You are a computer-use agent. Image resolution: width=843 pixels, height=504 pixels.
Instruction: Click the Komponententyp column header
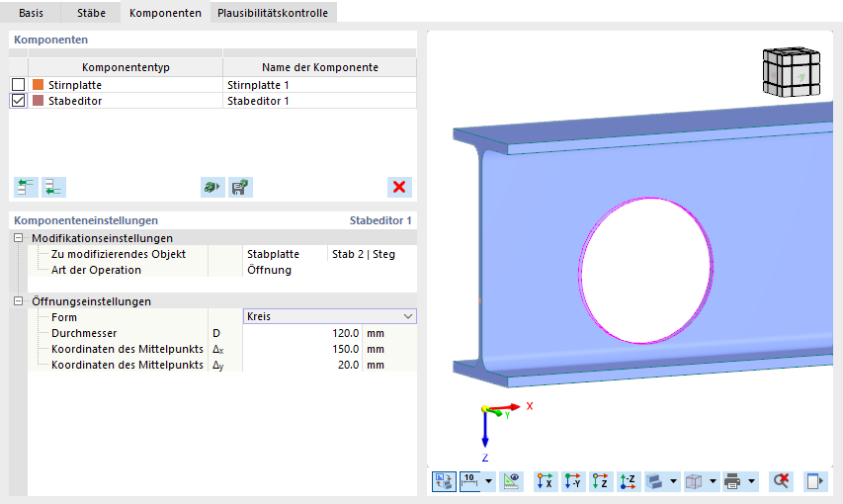(126, 67)
